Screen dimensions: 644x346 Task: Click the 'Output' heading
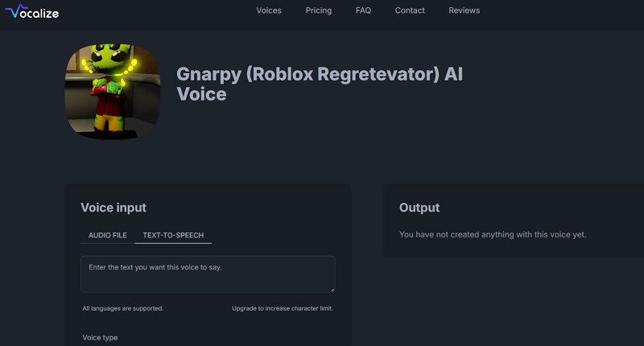419,208
